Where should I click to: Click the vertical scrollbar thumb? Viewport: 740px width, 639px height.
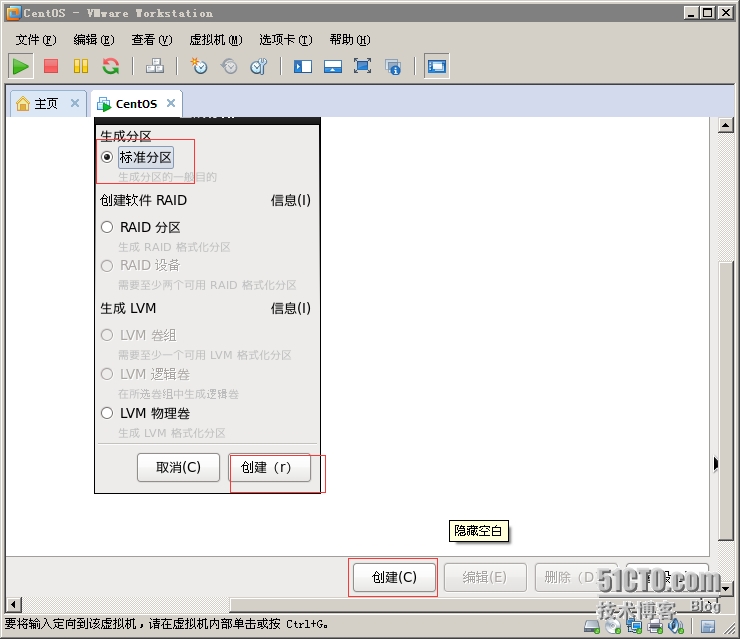coord(725,401)
